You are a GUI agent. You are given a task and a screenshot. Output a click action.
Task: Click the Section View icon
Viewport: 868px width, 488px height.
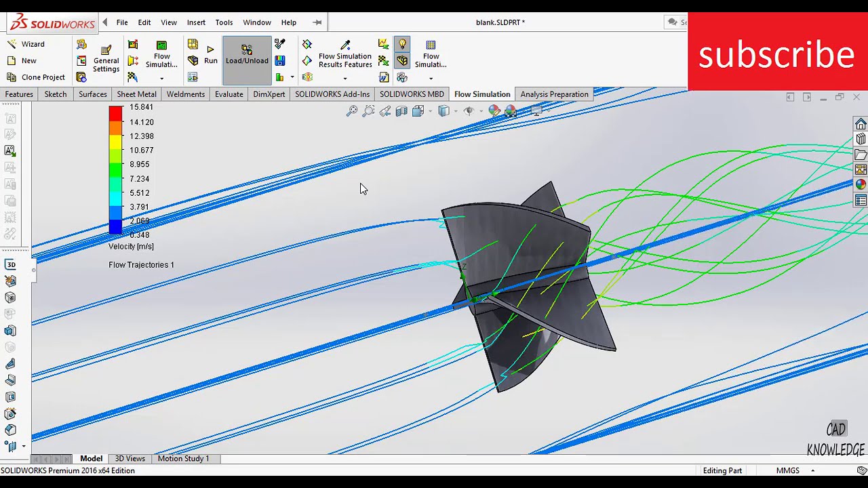pyautogui.click(x=401, y=111)
